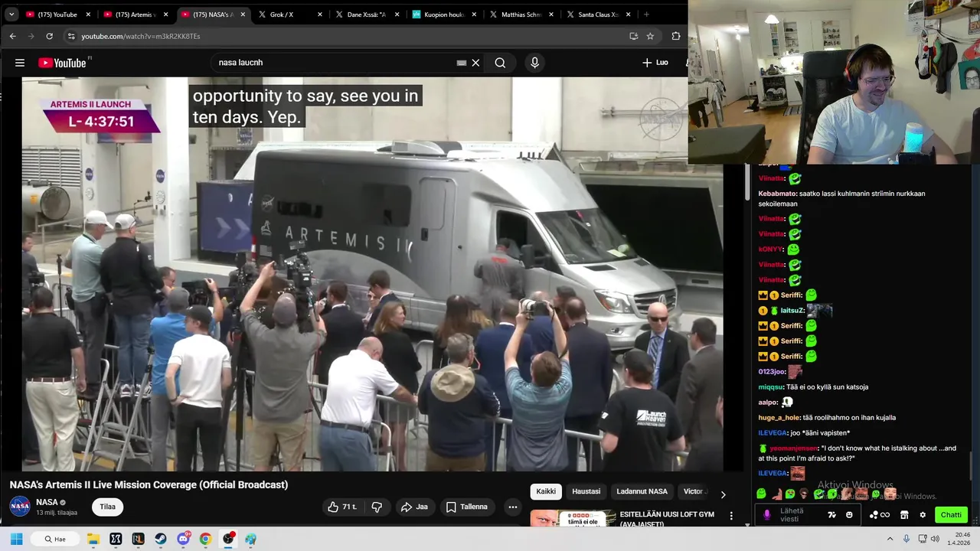Go back with the browser back arrow
The width and height of the screenshot is (980, 551).
pos(12,36)
